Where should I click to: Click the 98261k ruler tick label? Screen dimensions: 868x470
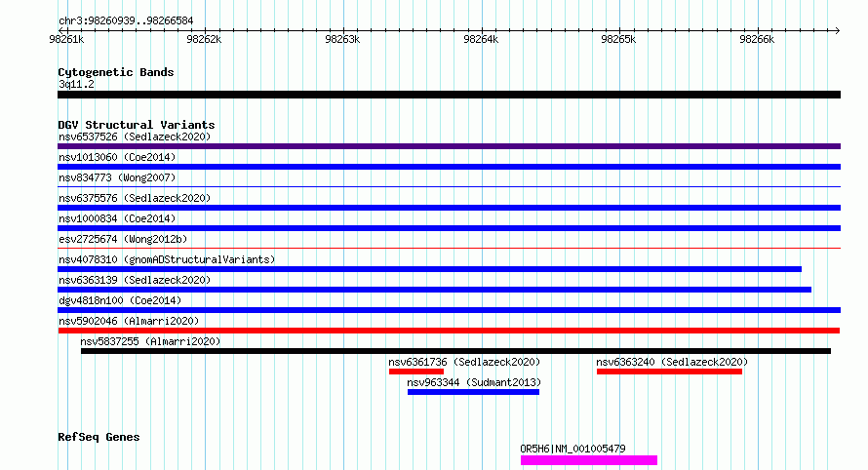66,39
